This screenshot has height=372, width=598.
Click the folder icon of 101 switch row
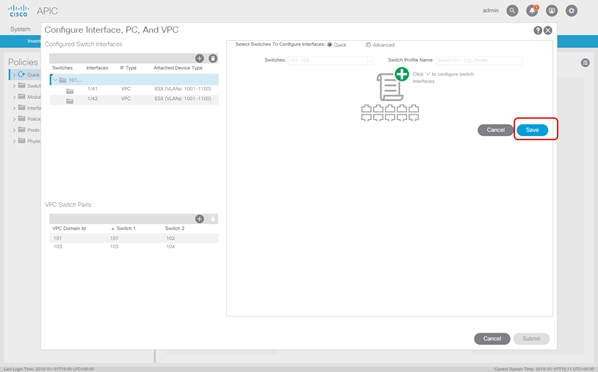click(x=63, y=80)
